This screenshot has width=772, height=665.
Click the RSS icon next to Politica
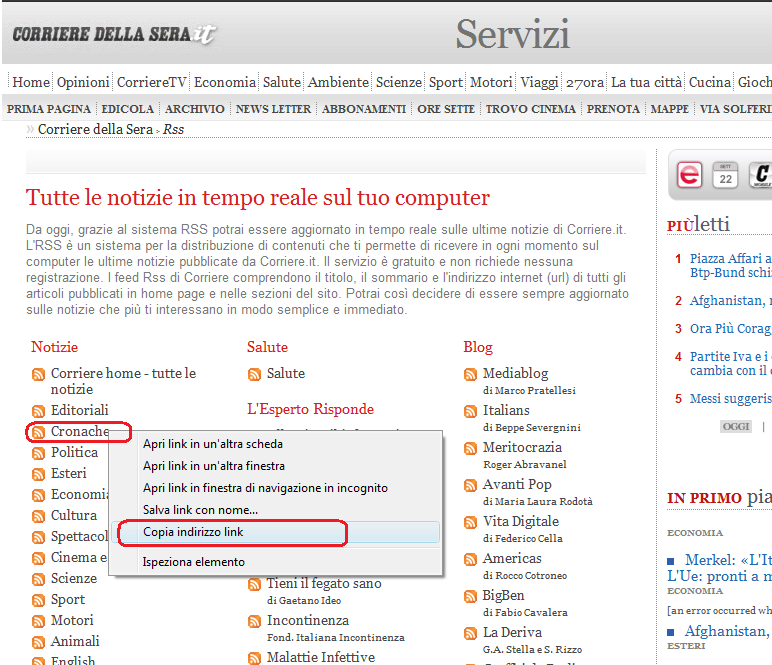tap(38, 453)
